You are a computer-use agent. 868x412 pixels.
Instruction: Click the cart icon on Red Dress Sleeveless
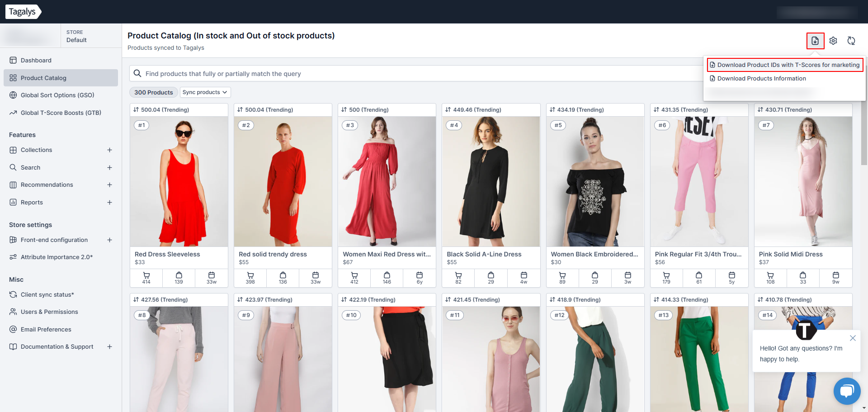146,275
